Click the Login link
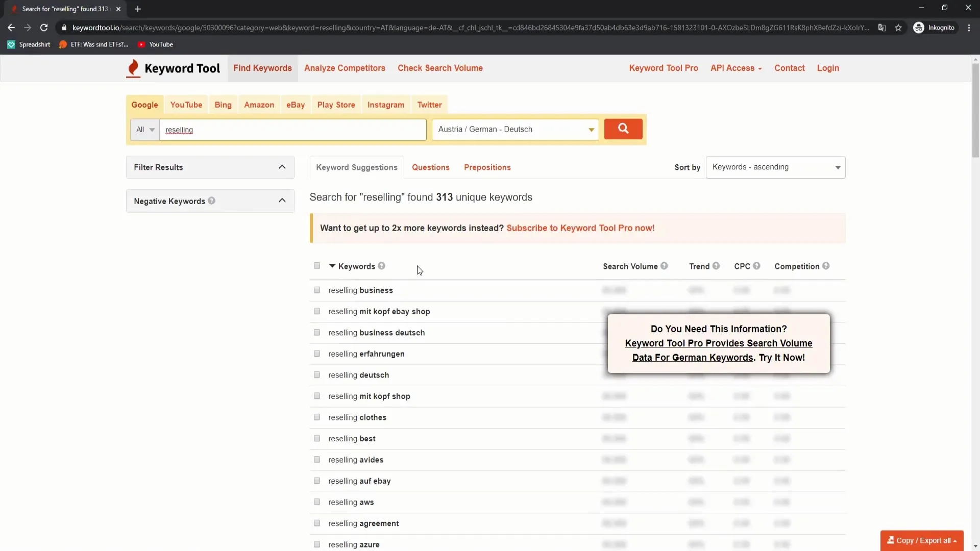The width and height of the screenshot is (980, 551). click(828, 68)
